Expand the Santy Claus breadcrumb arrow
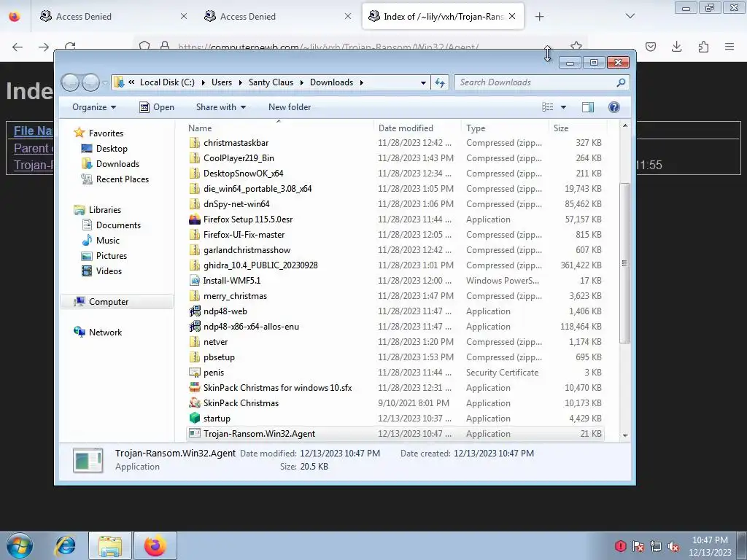This screenshot has height=560, width=747. [302, 82]
